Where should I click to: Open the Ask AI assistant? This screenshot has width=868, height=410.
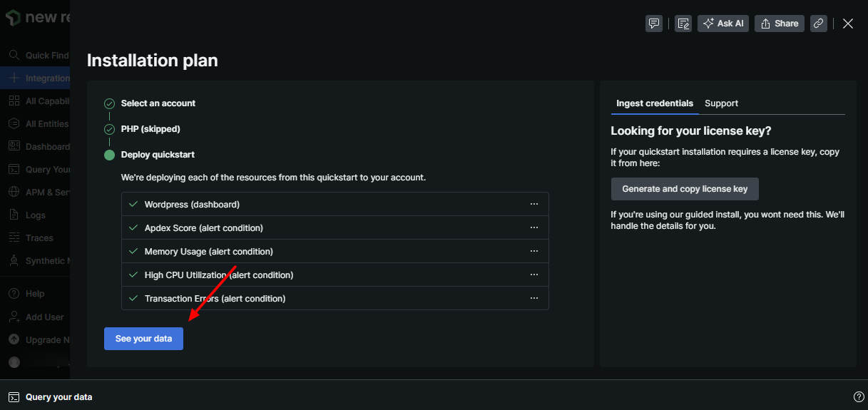(x=723, y=24)
